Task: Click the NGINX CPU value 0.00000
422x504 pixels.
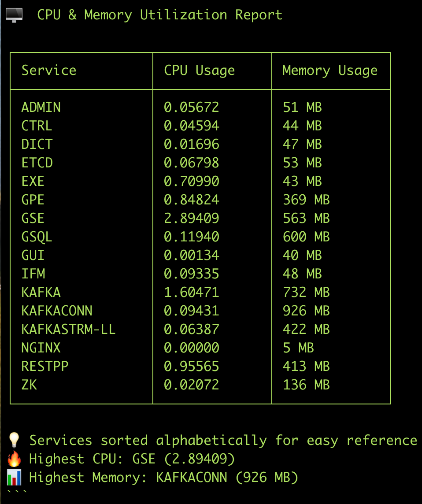Action: (x=191, y=348)
